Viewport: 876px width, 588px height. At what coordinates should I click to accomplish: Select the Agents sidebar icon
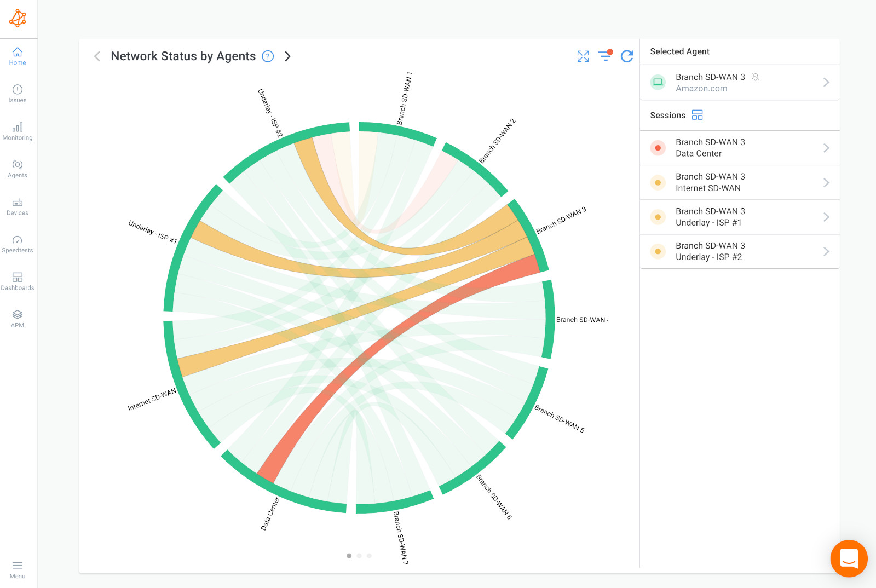18,169
